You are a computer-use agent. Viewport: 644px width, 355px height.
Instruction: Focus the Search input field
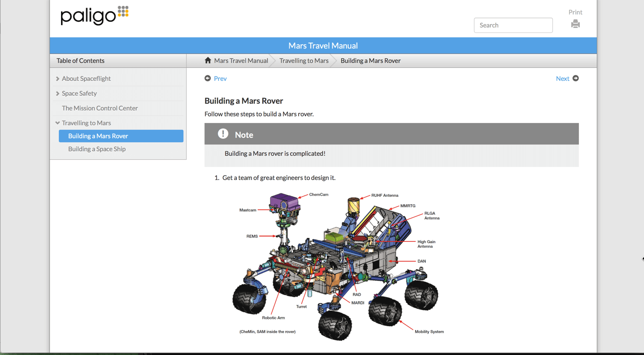click(x=513, y=25)
